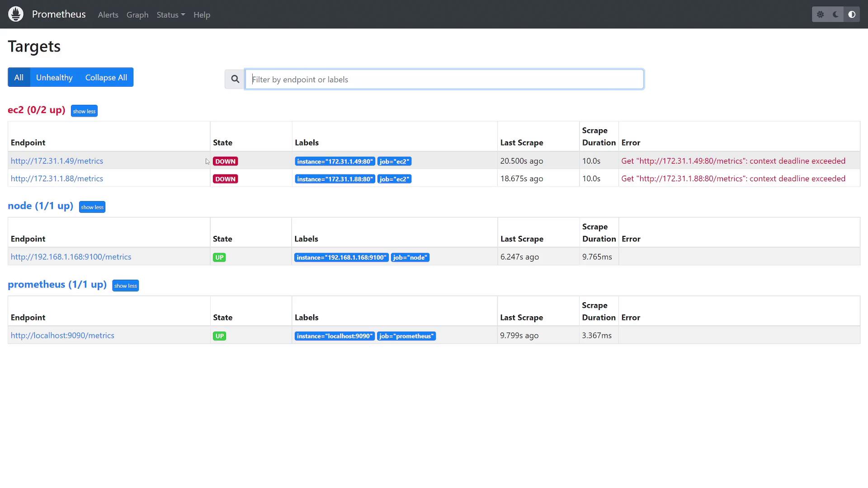The height and width of the screenshot is (488, 868).
Task: Open http://172.31.1.88/metrics endpoint link
Action: (57, 178)
